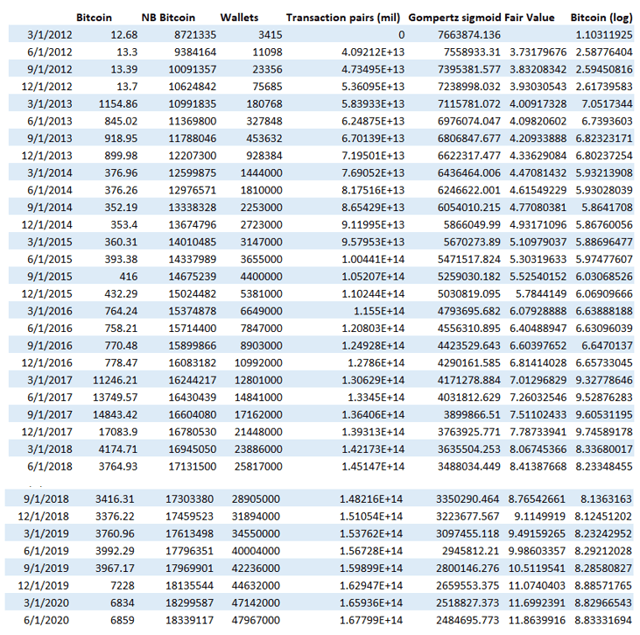Viewport: 640px width, 635px height.
Task: Click the Transaction pairs (mil) header
Action: click(x=343, y=18)
